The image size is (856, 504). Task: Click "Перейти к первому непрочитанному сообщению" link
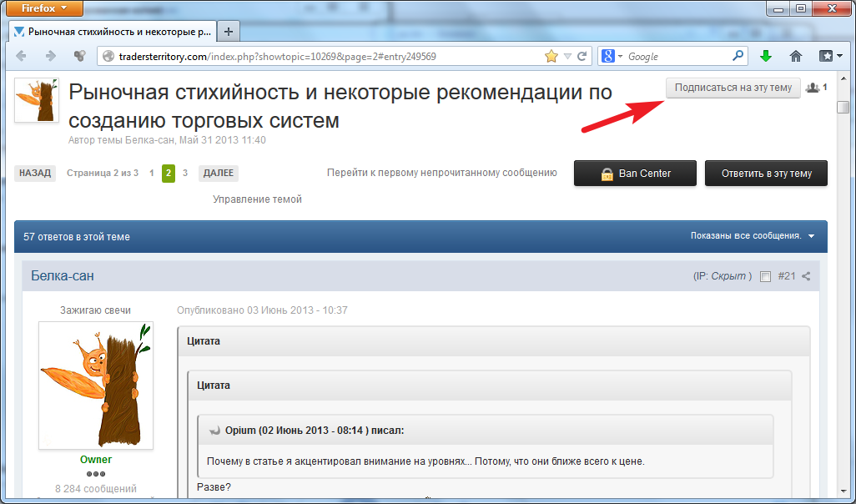tap(441, 173)
